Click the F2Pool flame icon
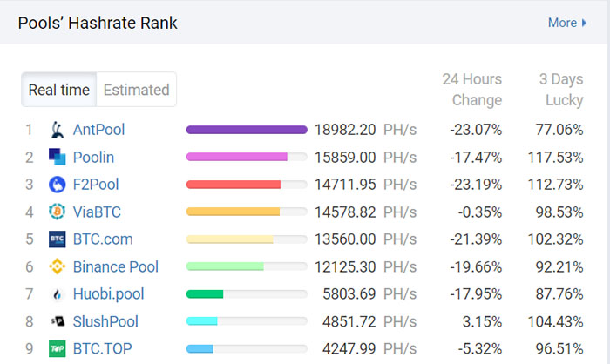Viewport: 610px width, 364px height. tap(58, 185)
